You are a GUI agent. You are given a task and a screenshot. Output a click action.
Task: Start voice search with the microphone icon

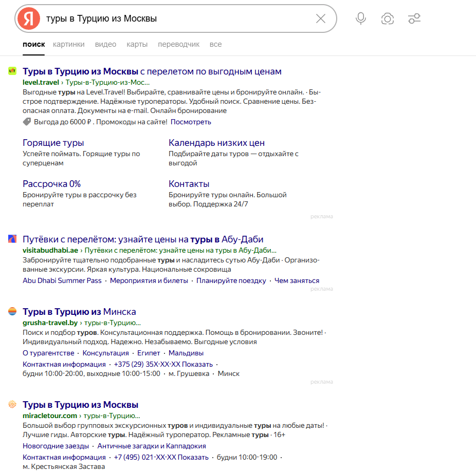tap(361, 18)
